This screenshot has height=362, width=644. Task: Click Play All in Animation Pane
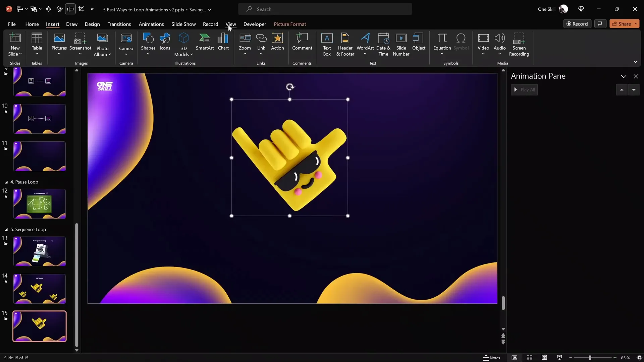[x=524, y=90]
